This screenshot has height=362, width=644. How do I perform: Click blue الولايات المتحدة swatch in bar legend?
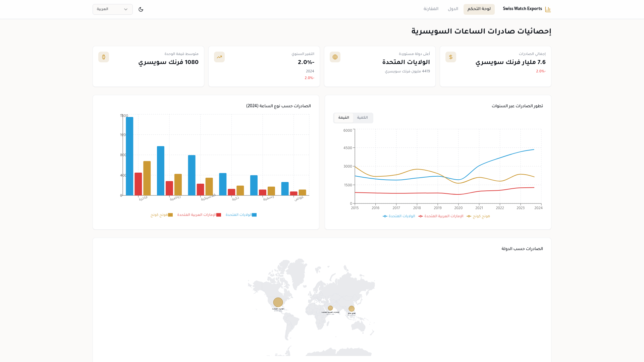[254, 215]
